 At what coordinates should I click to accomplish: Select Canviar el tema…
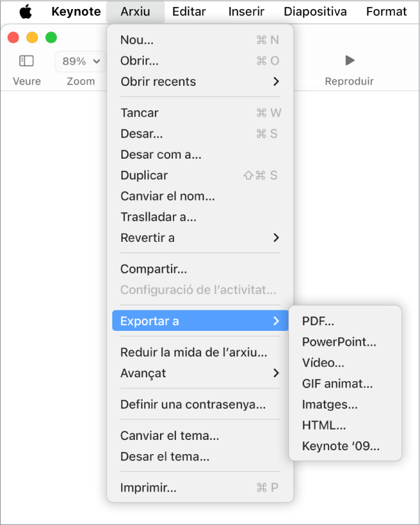[x=200, y=435]
